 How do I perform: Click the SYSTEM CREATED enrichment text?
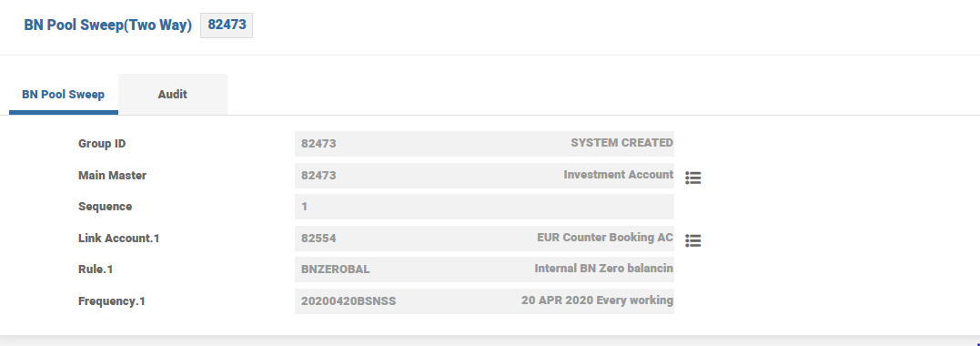coord(621,143)
